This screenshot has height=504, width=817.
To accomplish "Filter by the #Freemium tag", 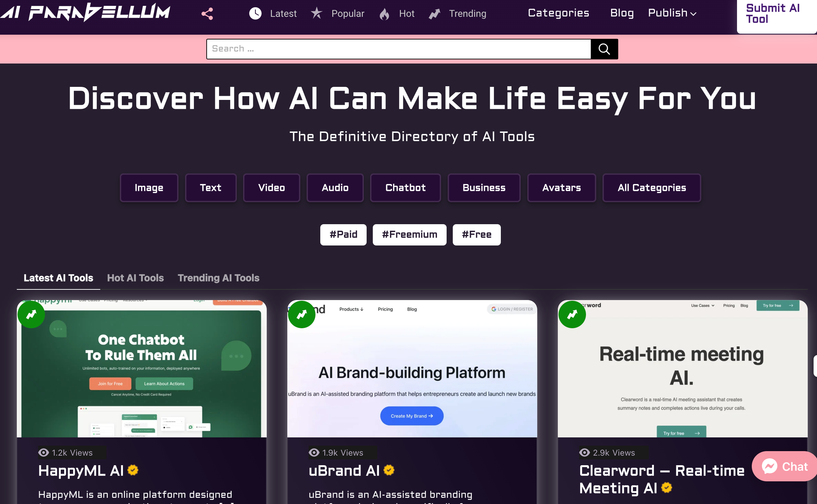I will point(410,234).
